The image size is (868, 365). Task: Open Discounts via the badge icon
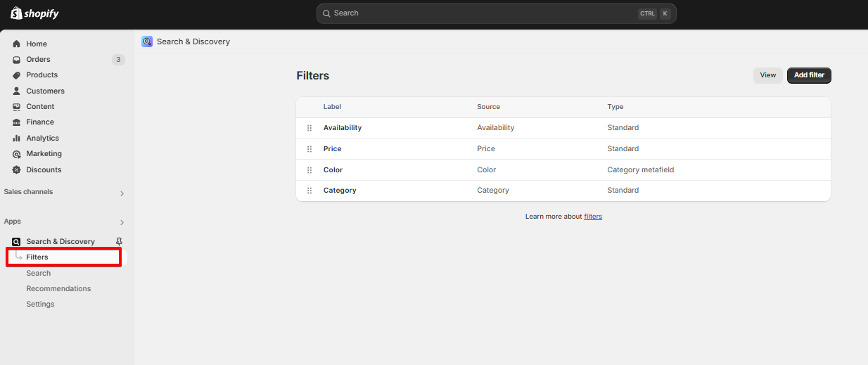16,169
